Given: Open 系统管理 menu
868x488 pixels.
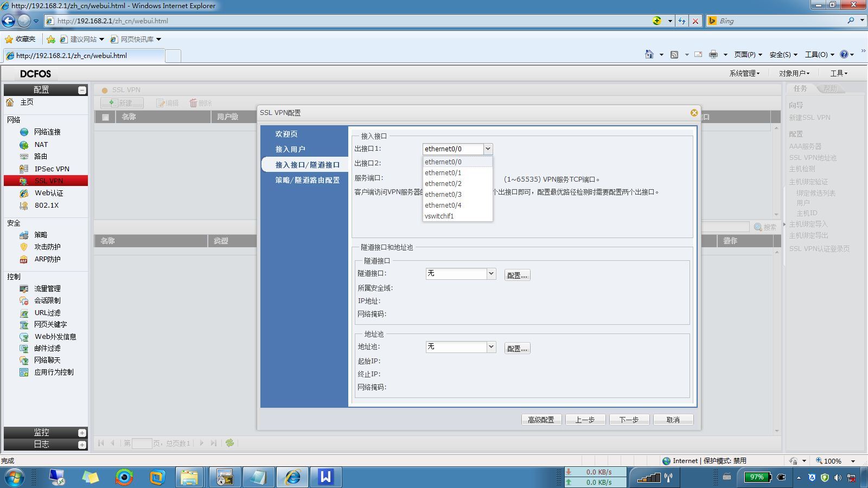Looking at the screenshot, I should click(744, 73).
